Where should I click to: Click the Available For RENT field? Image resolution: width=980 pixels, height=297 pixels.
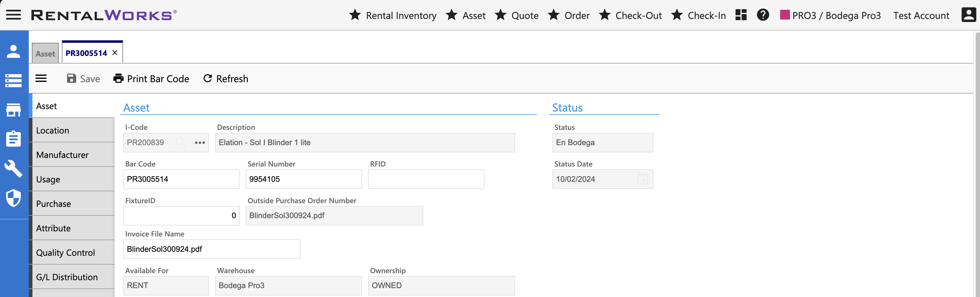click(x=166, y=286)
